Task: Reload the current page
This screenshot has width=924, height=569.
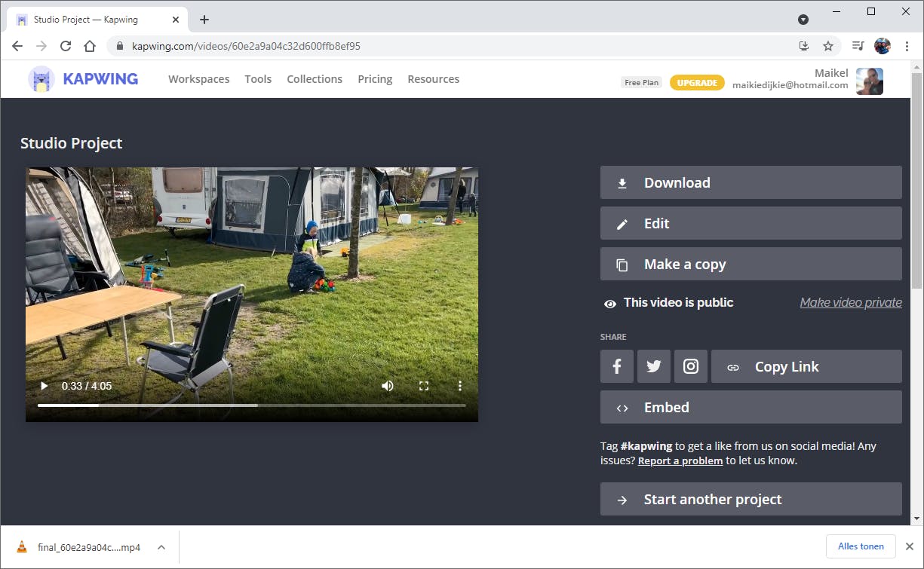Action: click(x=66, y=46)
